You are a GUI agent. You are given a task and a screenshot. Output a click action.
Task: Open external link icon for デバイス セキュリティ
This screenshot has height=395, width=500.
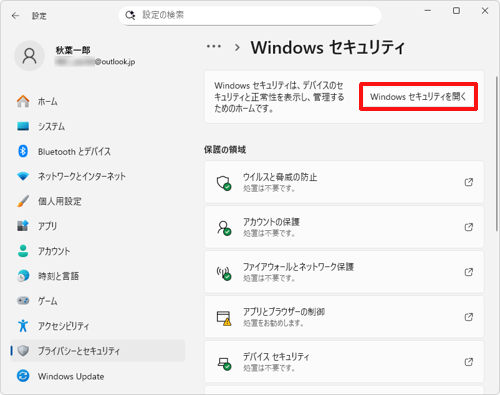(469, 362)
